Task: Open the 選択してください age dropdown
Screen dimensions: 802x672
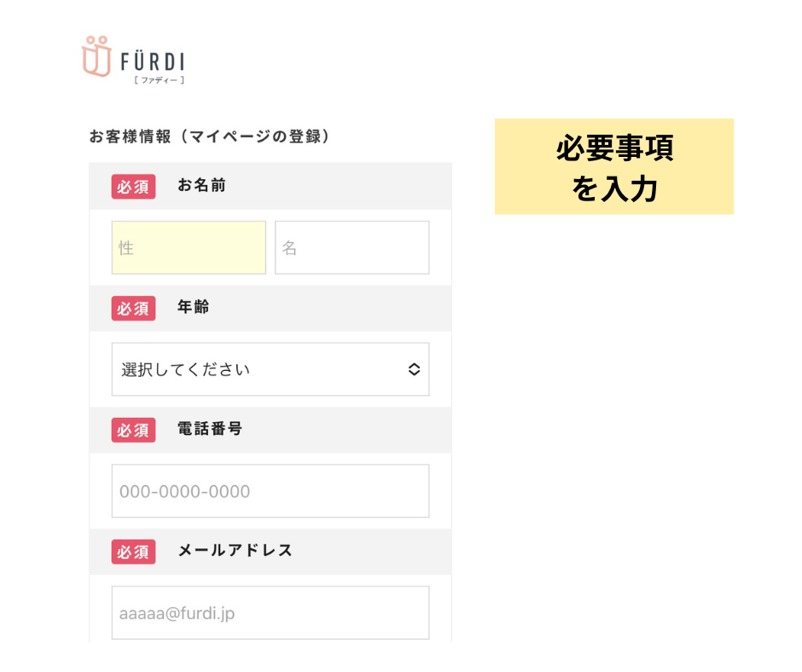Action: (x=270, y=369)
